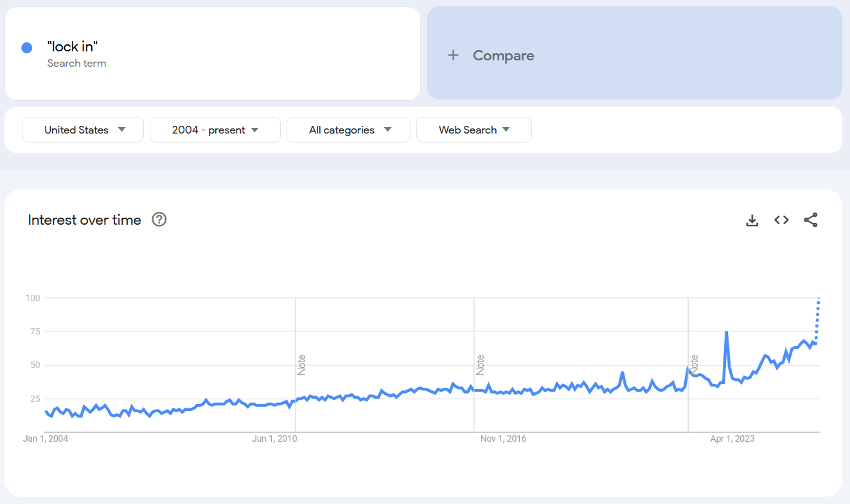The width and height of the screenshot is (850, 504).
Task: Open the 2004 - present time range dropdown
Action: click(x=215, y=129)
